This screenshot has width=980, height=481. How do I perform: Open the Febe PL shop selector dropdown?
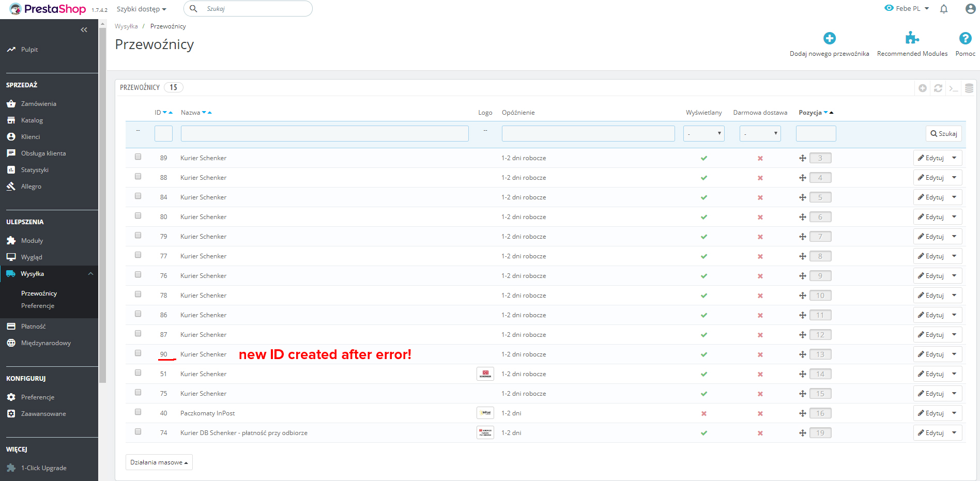pyautogui.click(x=907, y=9)
